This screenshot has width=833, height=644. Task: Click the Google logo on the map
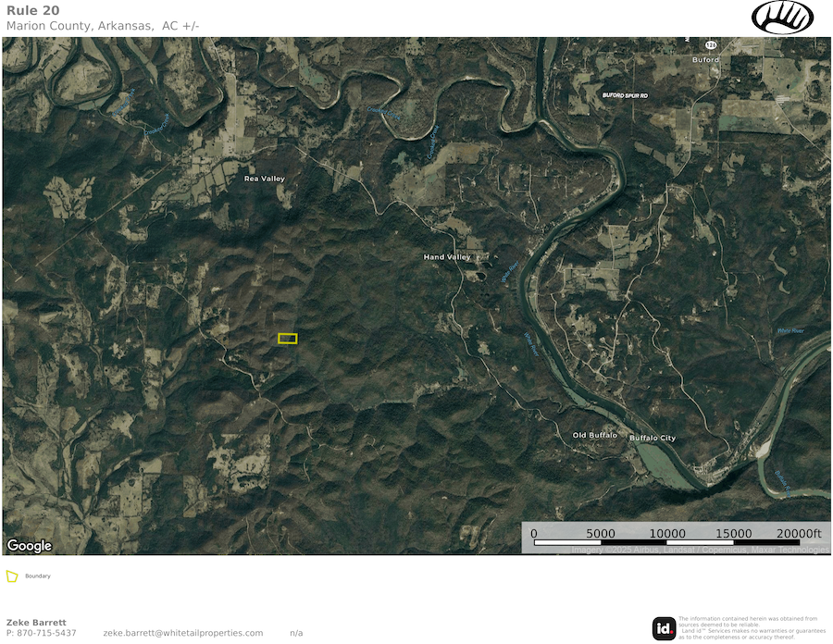(30, 546)
